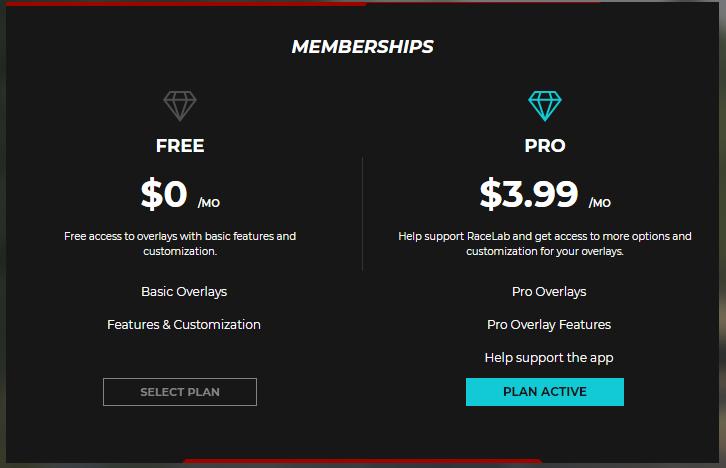Viewport: 726px width, 468px height.
Task: Click the Pro Overlays feature item
Action: point(549,292)
